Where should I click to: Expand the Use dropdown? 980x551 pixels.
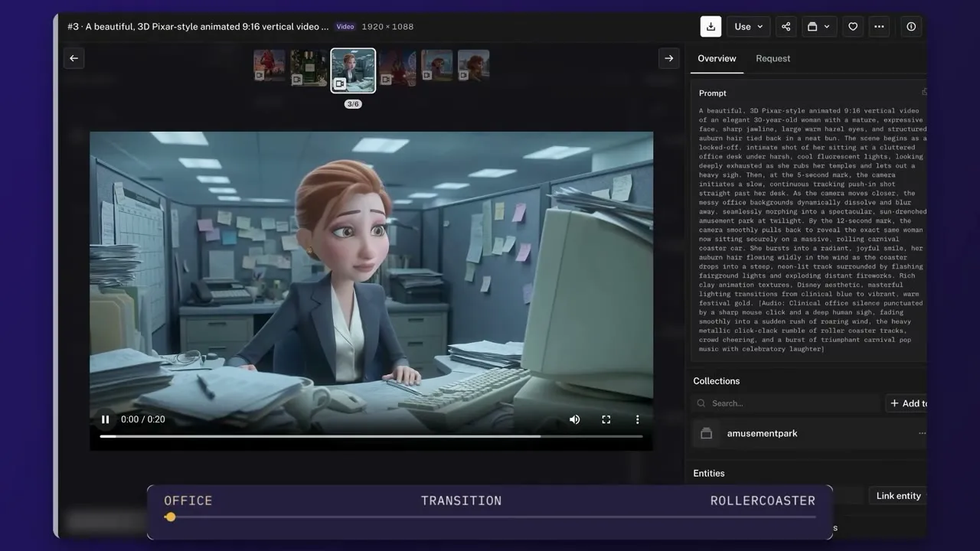(748, 26)
